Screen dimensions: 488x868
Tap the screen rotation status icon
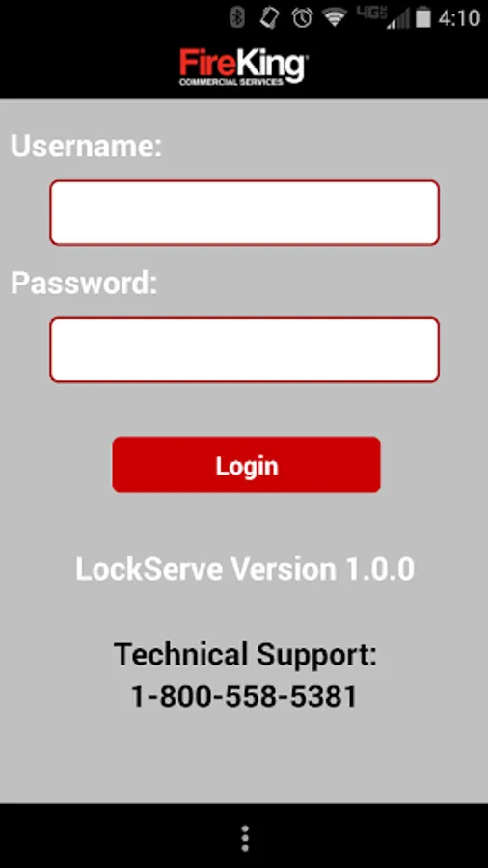(269, 17)
